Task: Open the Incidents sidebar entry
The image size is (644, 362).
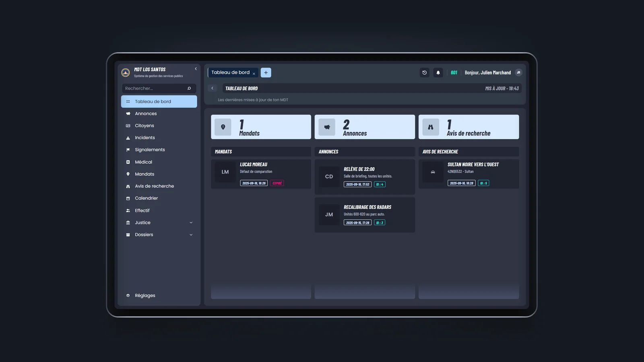Action: (159, 138)
